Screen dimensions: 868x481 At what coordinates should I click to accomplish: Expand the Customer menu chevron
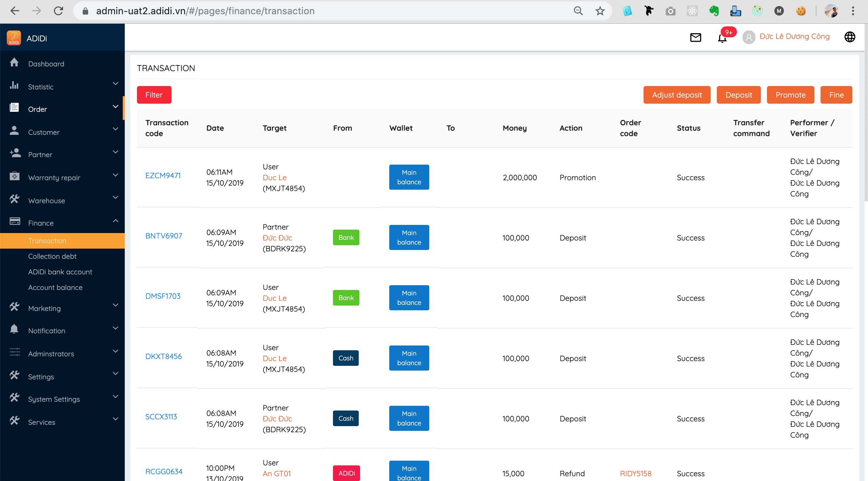115,129
